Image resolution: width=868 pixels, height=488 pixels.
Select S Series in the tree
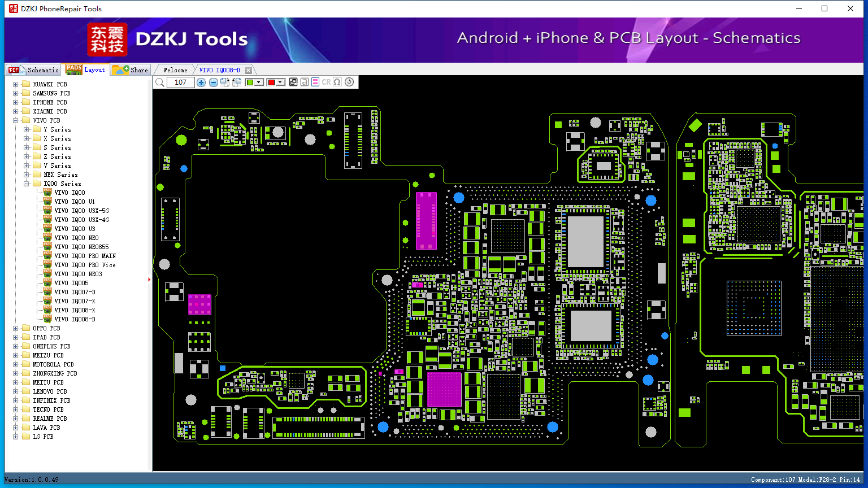pyautogui.click(x=57, y=147)
